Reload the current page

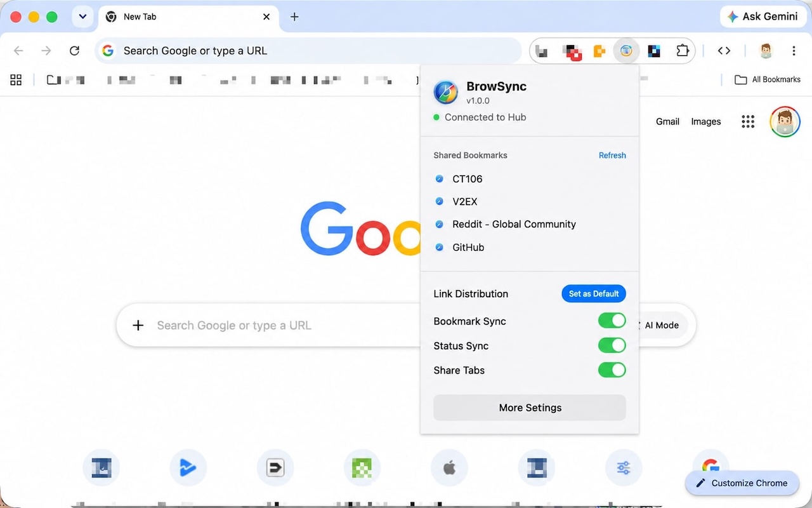coord(74,51)
